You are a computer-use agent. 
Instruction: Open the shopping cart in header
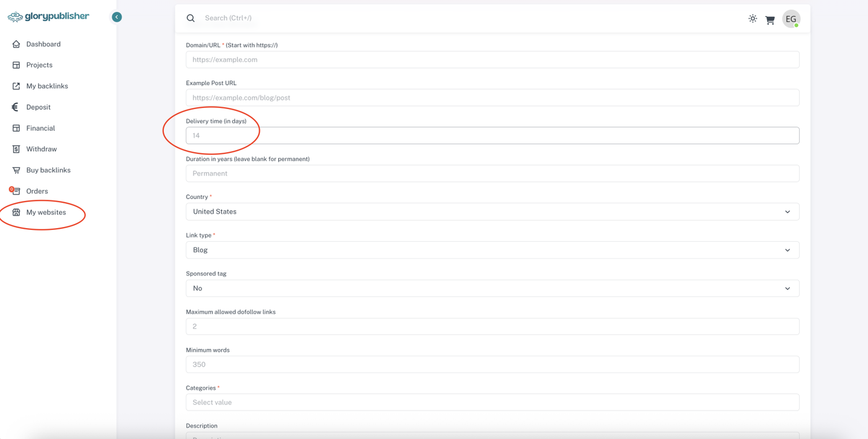point(770,19)
